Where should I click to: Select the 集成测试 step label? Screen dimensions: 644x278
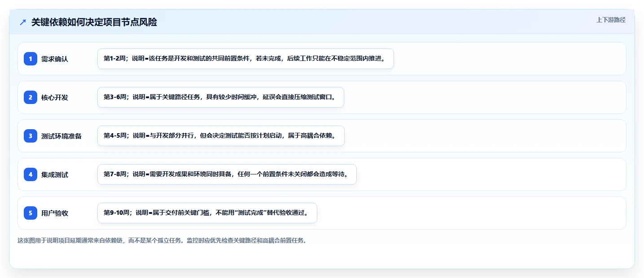click(55, 174)
